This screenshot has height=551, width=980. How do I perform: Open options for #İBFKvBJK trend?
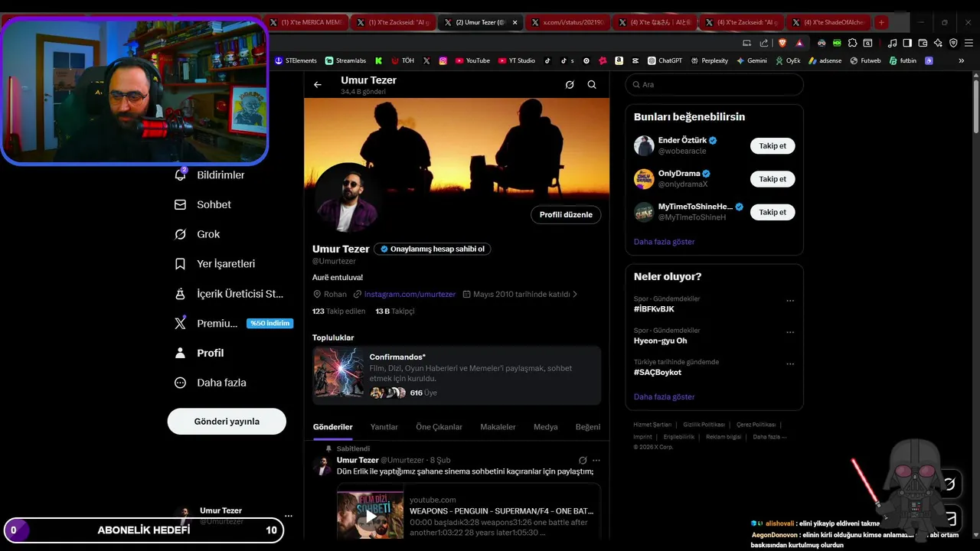click(790, 302)
